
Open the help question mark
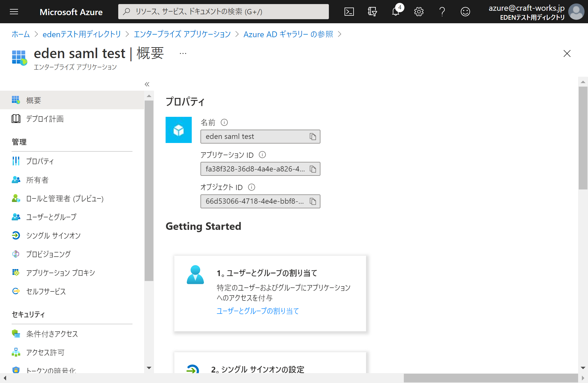[x=442, y=12]
